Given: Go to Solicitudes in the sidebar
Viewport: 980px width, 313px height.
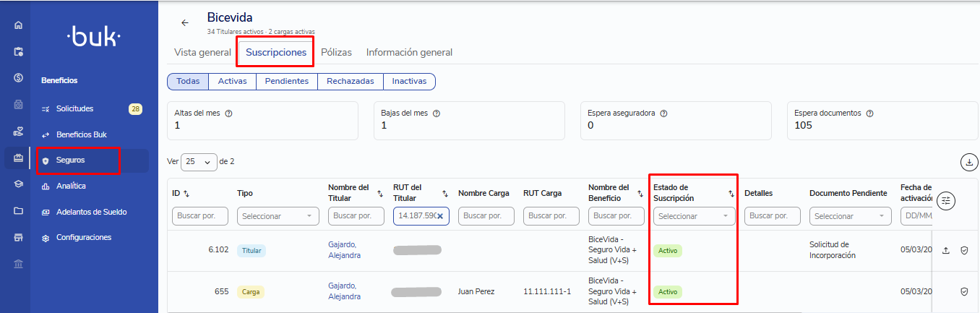Looking at the screenshot, I should tap(75, 108).
